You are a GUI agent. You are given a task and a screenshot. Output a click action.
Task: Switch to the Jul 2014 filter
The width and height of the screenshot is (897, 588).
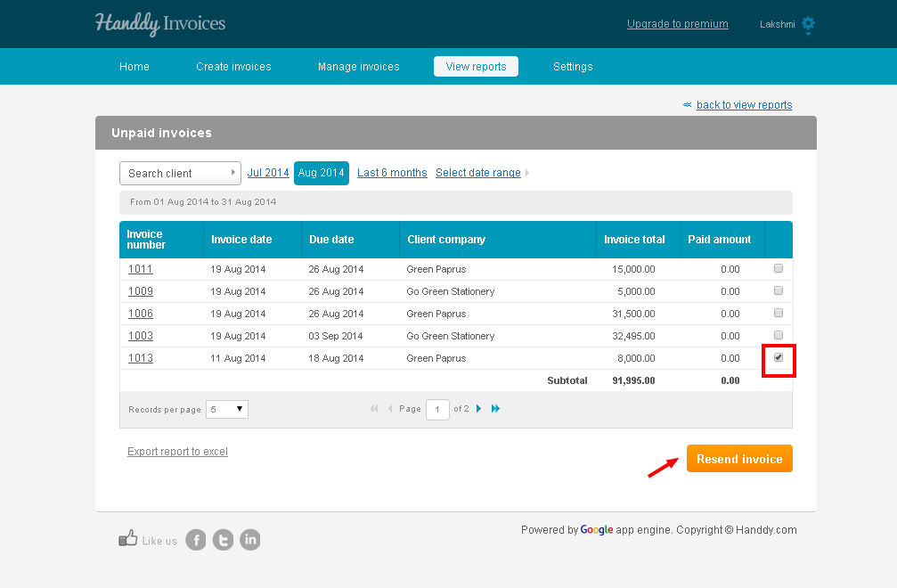coord(268,173)
